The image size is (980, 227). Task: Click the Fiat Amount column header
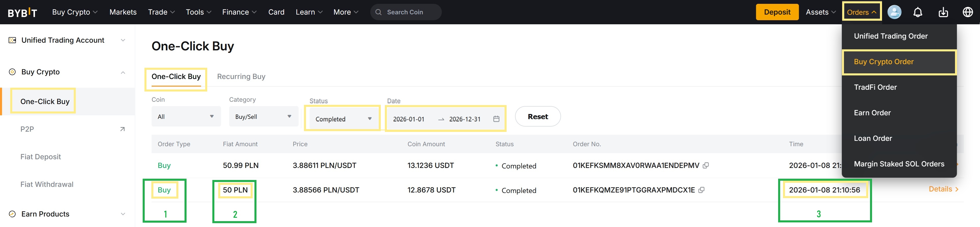click(240, 144)
